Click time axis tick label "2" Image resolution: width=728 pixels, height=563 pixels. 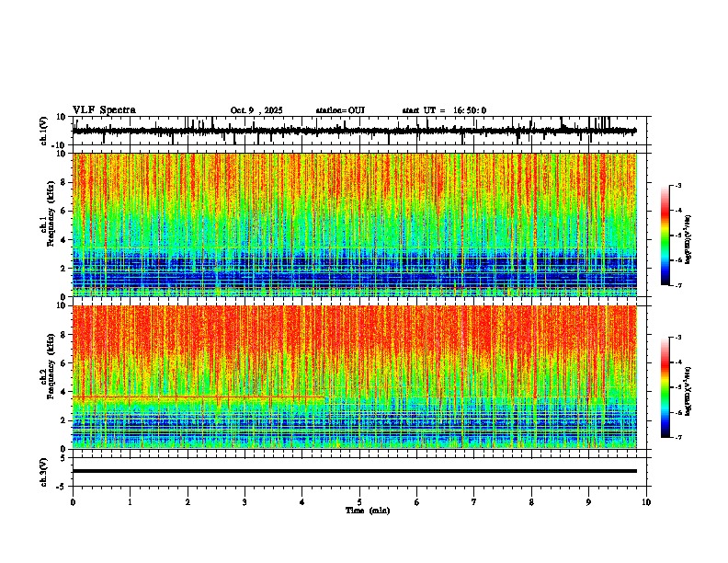[x=188, y=502]
